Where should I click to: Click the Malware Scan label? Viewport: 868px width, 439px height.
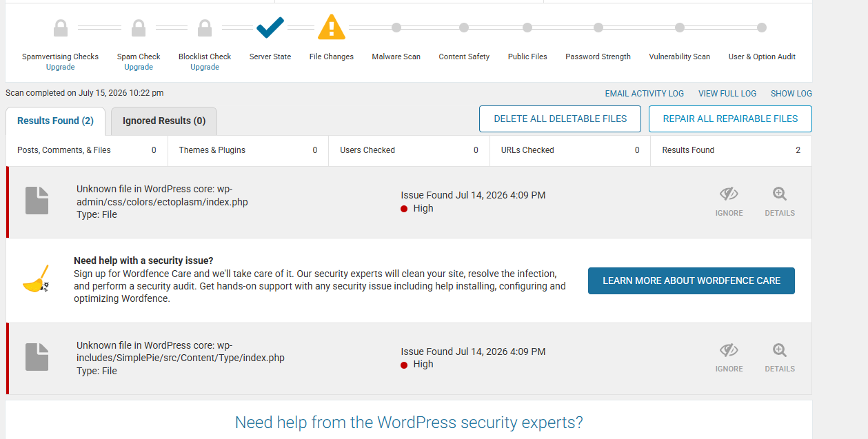(x=396, y=57)
